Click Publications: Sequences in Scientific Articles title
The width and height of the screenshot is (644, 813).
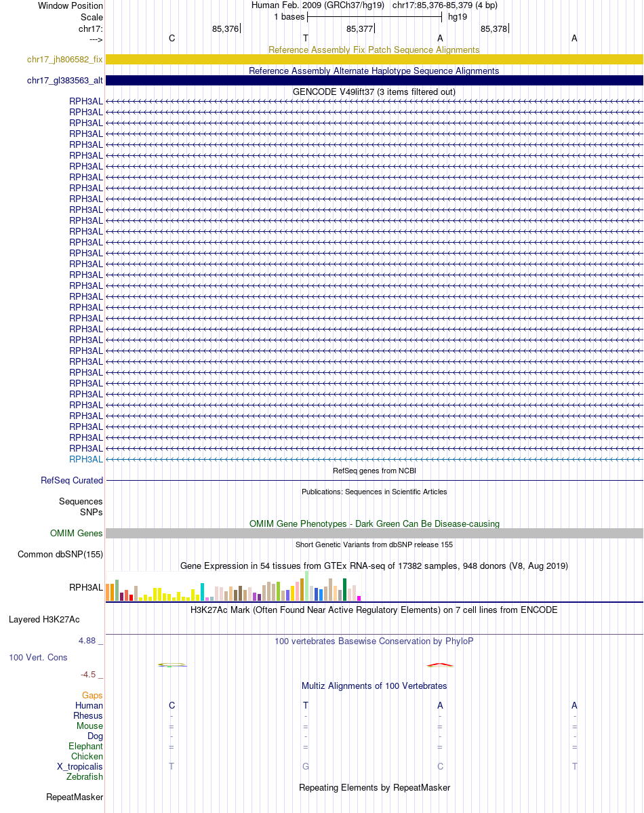(x=374, y=492)
